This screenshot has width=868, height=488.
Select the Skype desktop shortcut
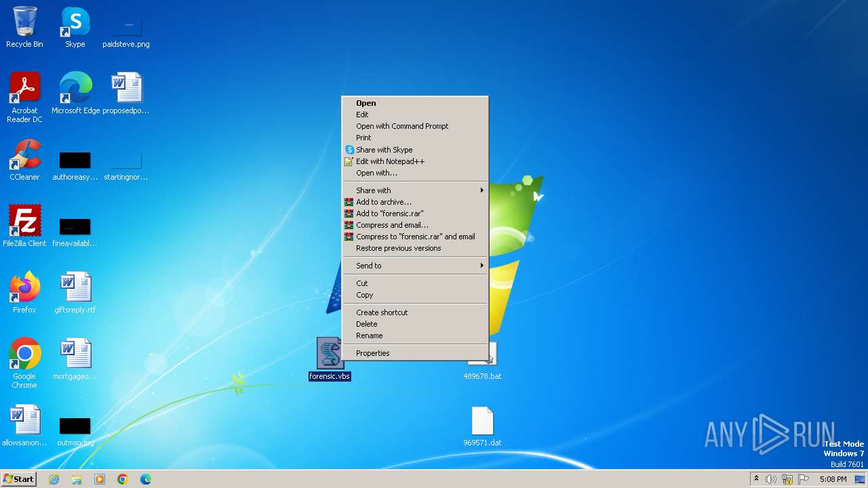click(x=75, y=27)
